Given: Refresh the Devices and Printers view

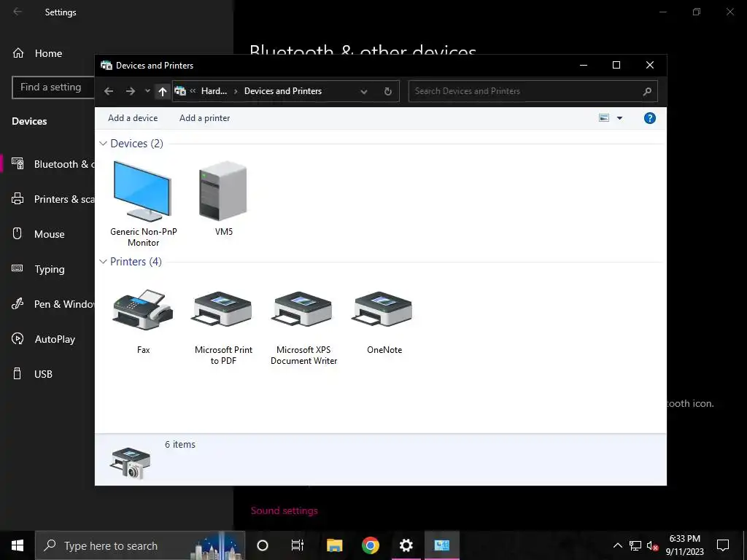Looking at the screenshot, I should coord(388,91).
